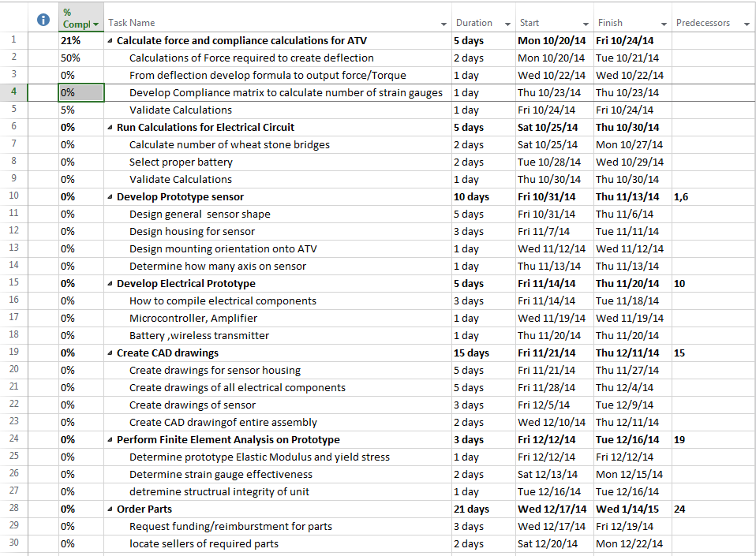
Task: Select row header number 1
Action: 14,40
